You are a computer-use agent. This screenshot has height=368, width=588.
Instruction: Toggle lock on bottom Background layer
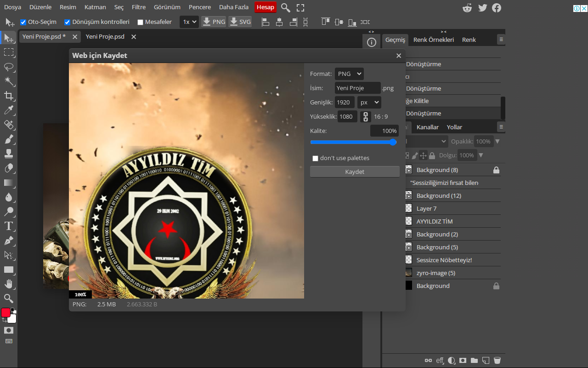click(x=496, y=286)
